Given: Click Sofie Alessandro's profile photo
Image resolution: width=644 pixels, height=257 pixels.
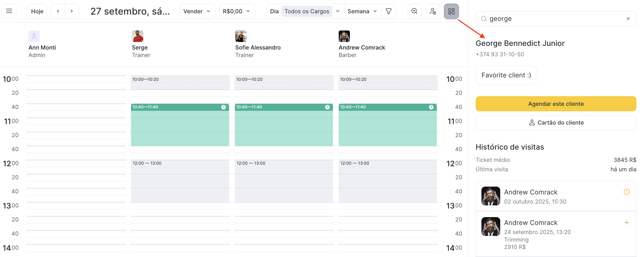Looking at the screenshot, I should 241,36.
